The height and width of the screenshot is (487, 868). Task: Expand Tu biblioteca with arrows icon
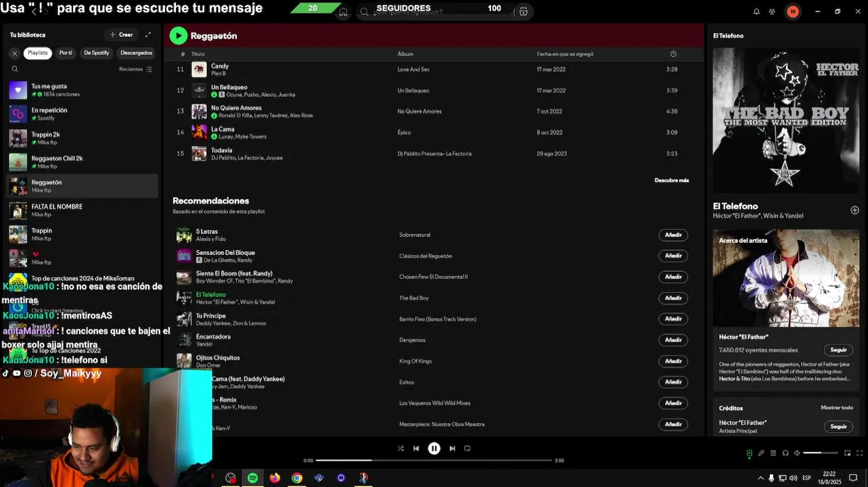(148, 34)
